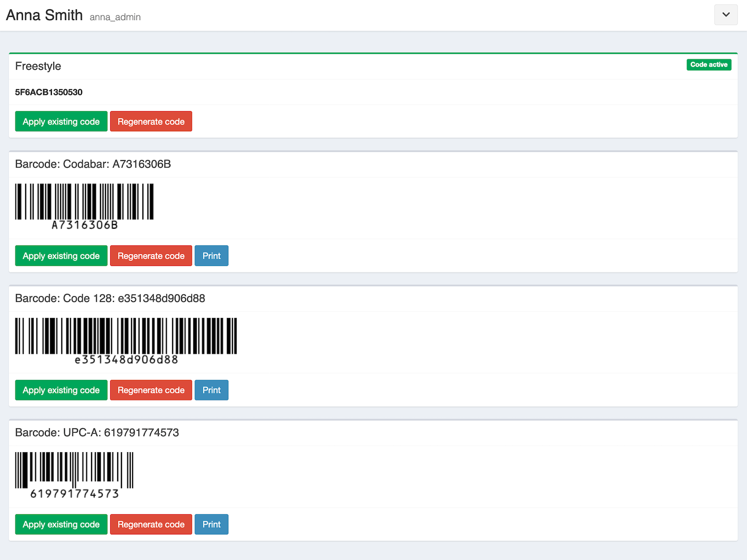Click the Freestyle card title
The height and width of the screenshot is (560, 747).
click(38, 66)
